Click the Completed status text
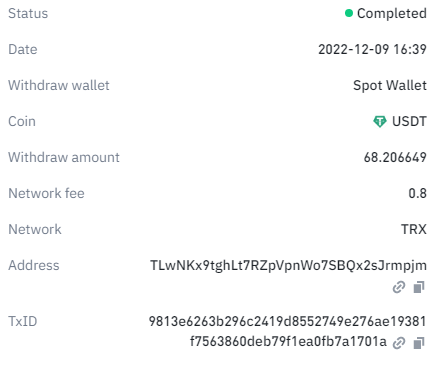This screenshot has width=444, height=372. pyautogui.click(x=392, y=14)
